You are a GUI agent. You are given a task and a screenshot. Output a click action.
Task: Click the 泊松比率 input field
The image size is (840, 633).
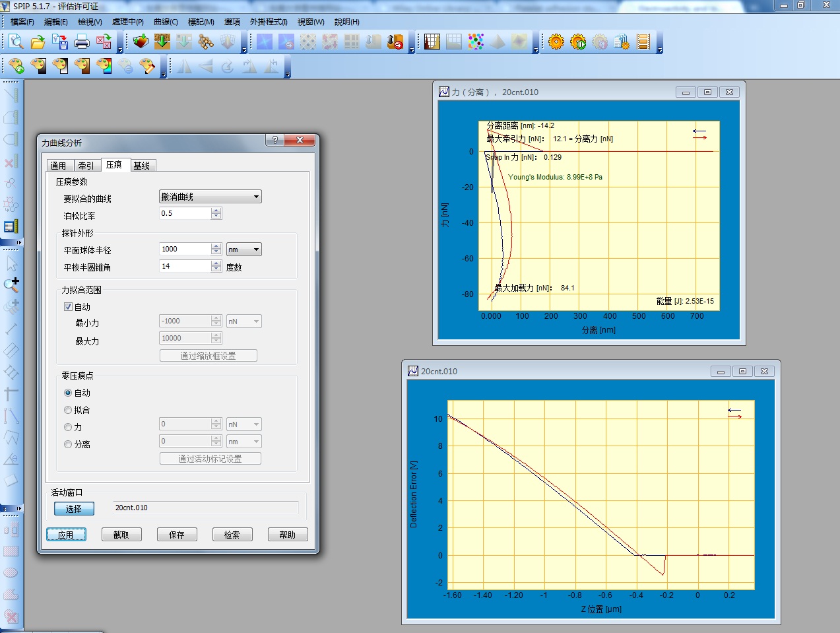[185, 213]
